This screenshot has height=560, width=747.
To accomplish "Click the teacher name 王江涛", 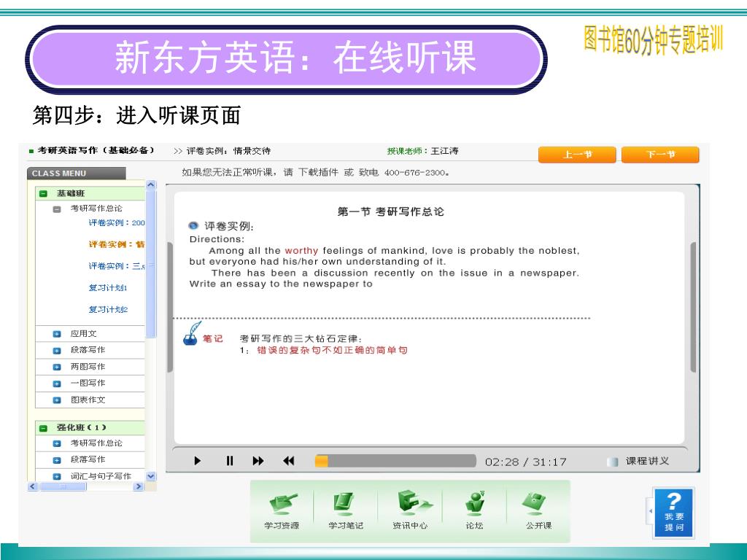I will [444, 151].
